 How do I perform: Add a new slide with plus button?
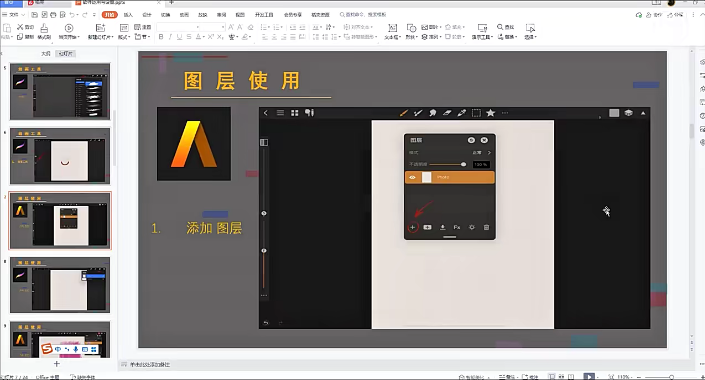pos(57,363)
